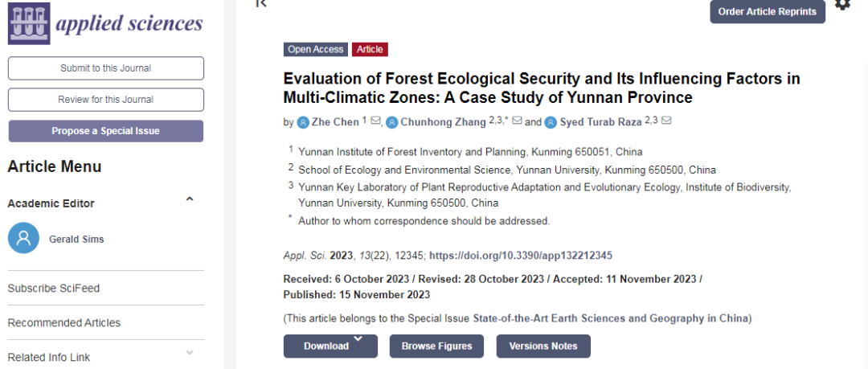Click Submit to this Journal button
Image resolution: width=868 pixels, height=369 pixels.
105,68
